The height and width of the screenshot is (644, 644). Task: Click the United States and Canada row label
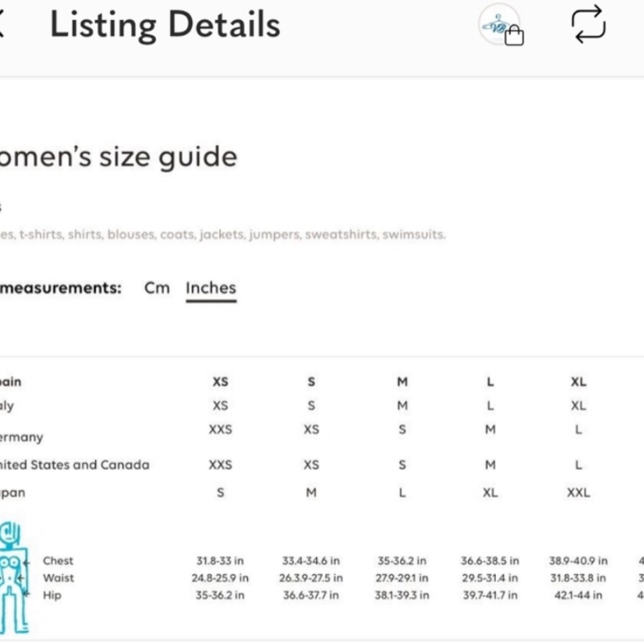point(75,465)
